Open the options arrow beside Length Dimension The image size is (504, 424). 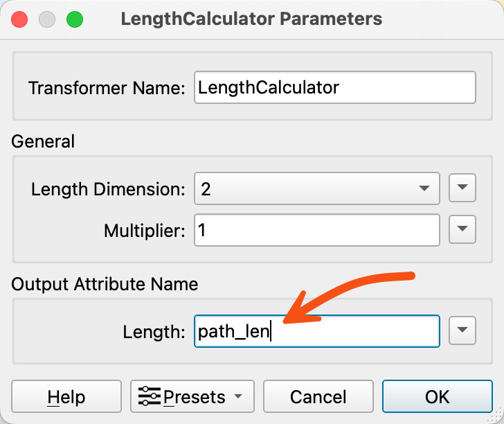click(462, 188)
